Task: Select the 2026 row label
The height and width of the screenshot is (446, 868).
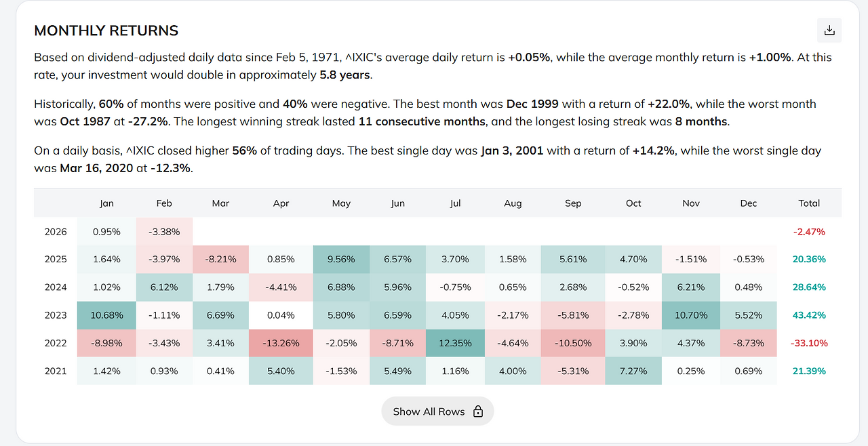Action: pos(56,232)
